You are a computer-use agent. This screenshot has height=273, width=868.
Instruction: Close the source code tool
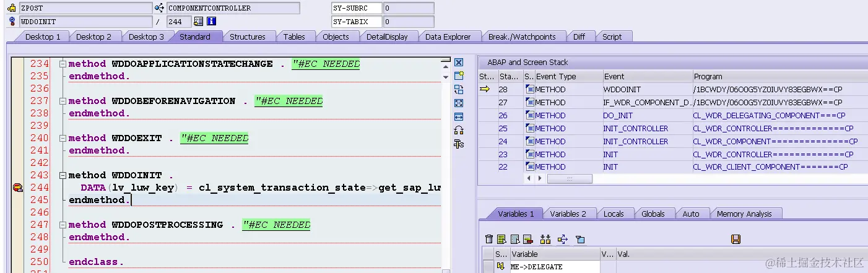click(x=459, y=63)
